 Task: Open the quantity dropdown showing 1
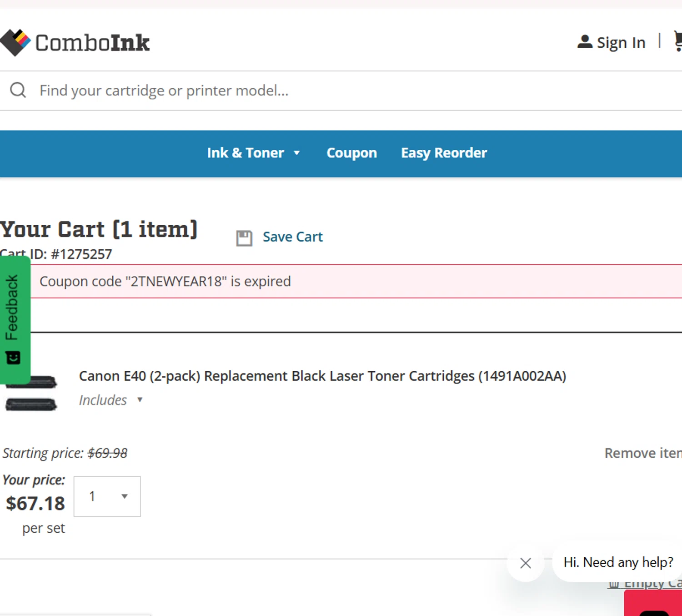coord(107,496)
